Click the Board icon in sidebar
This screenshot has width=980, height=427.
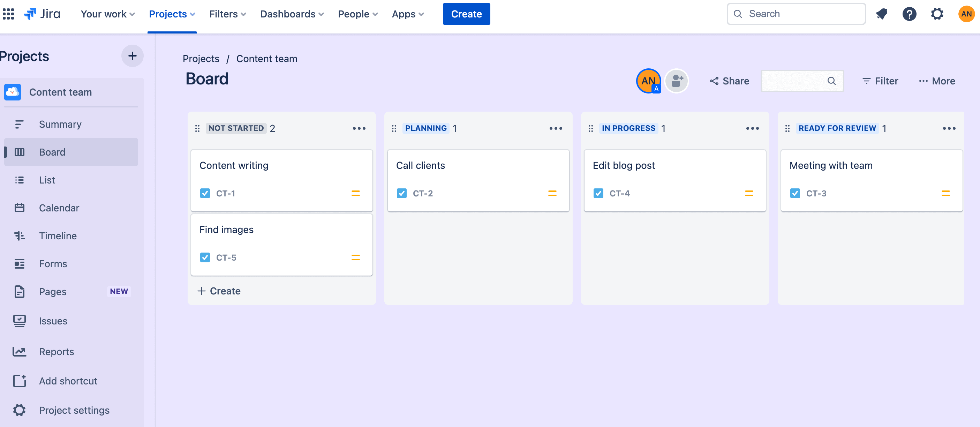[19, 151]
